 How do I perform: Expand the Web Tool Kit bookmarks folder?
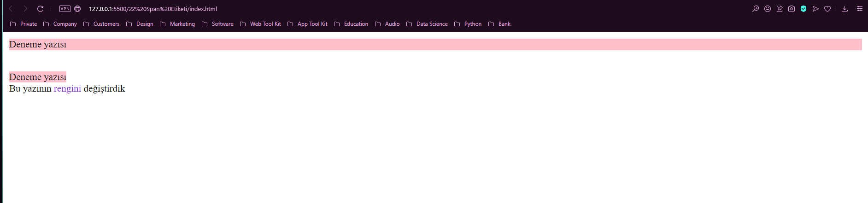coord(260,24)
